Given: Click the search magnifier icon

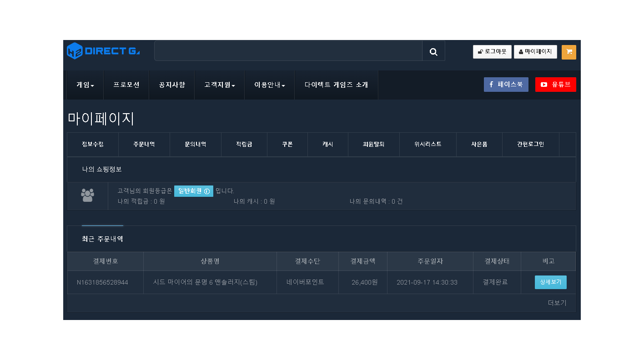Looking at the screenshot, I should pyautogui.click(x=433, y=52).
